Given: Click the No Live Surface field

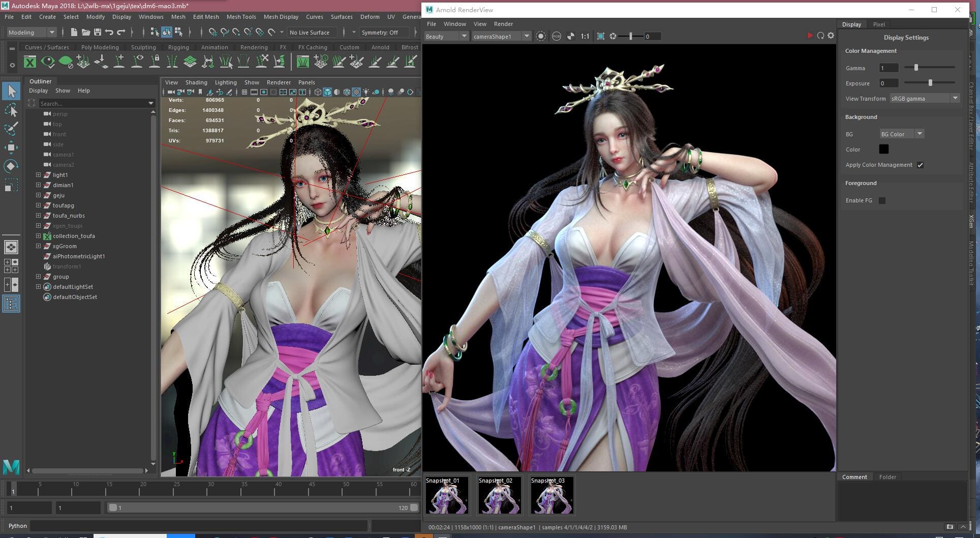Looking at the screenshot, I should 312,32.
